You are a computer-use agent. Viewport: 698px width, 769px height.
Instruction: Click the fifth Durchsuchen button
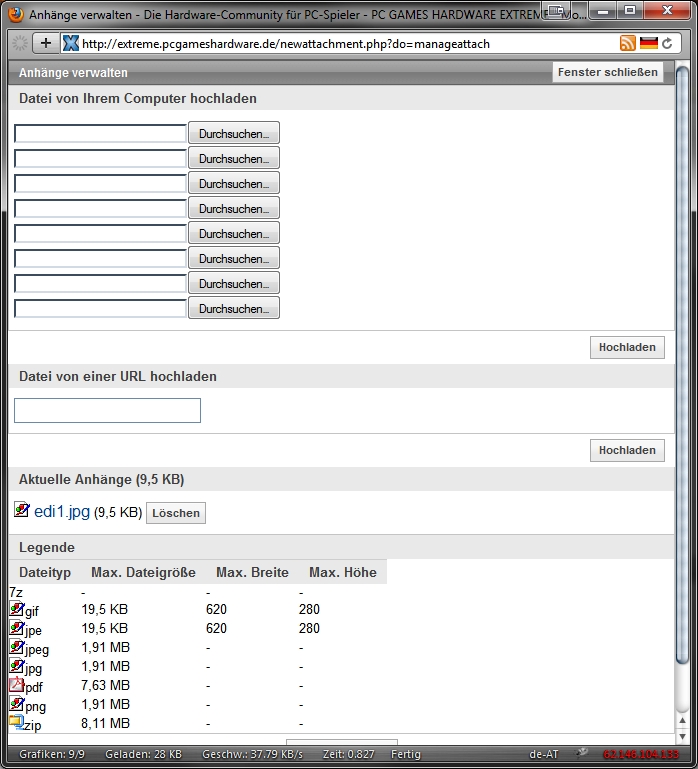coord(234,233)
